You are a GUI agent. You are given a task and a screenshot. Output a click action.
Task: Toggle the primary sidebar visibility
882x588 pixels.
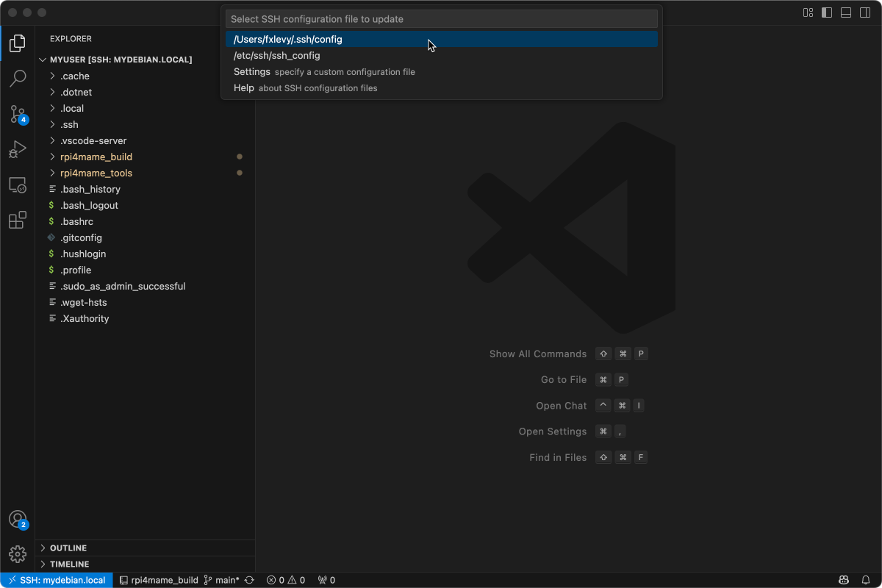coord(827,12)
